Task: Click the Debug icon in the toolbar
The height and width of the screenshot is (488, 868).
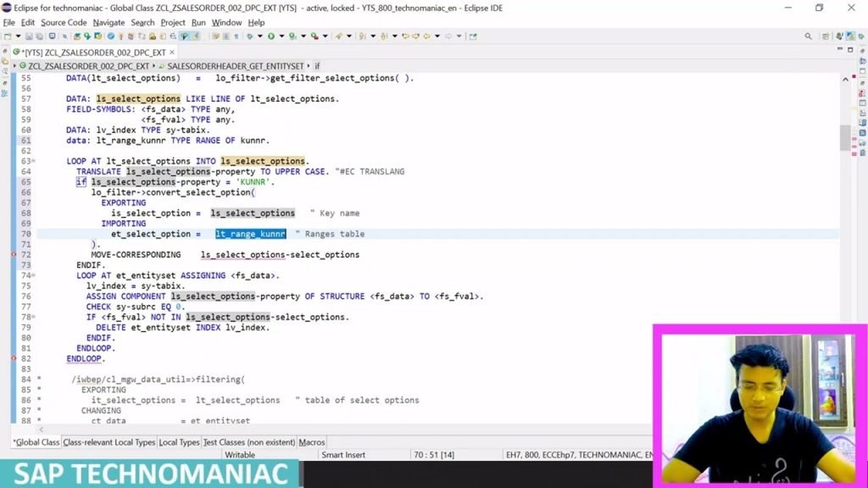Action: pos(249,36)
